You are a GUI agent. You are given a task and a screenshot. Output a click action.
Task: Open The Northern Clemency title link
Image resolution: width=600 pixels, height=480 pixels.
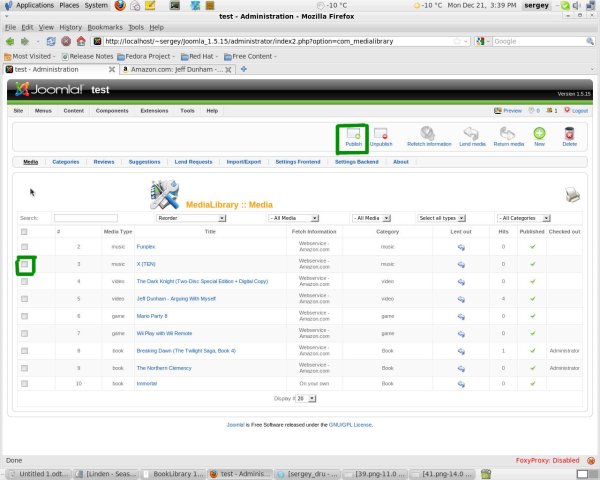coord(164,368)
